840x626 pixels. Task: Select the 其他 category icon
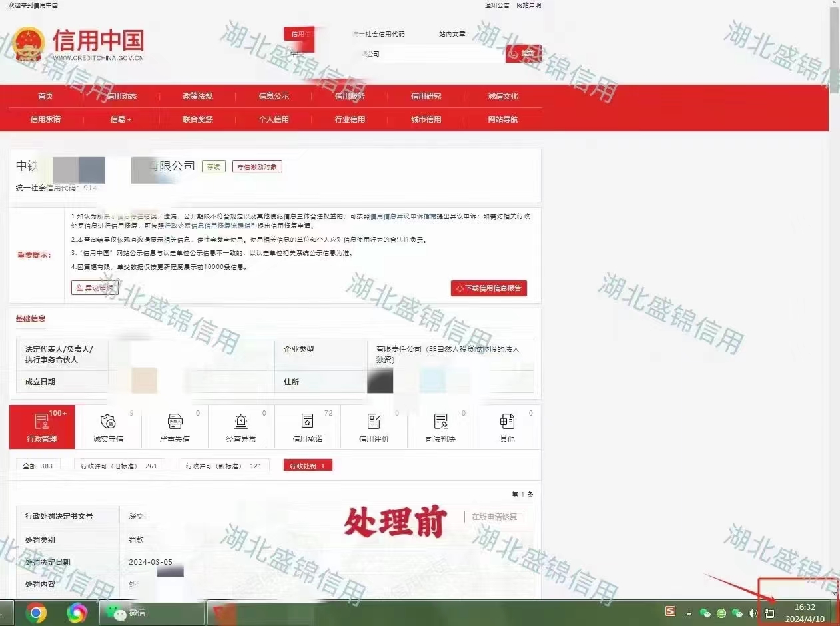coord(507,427)
